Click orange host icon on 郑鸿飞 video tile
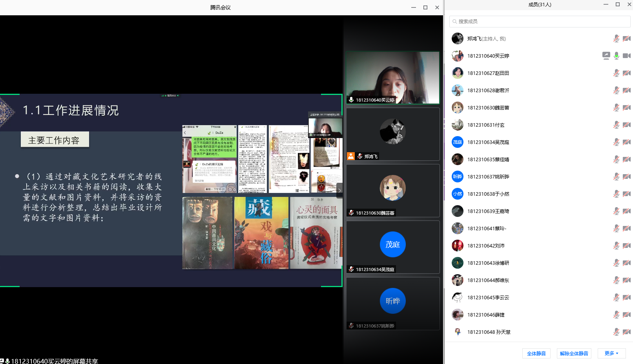This screenshot has height=364, width=633. tap(351, 156)
